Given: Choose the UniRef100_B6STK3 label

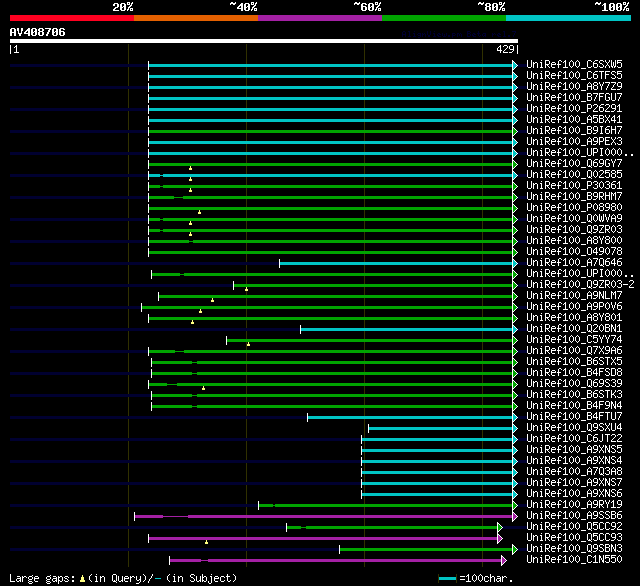Looking at the screenshot, I should [574, 395].
